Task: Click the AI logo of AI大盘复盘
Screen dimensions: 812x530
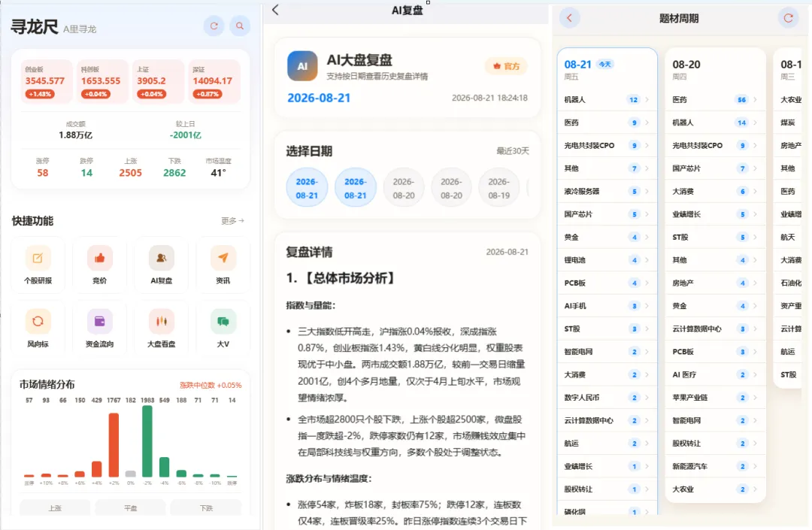Action: coord(302,65)
